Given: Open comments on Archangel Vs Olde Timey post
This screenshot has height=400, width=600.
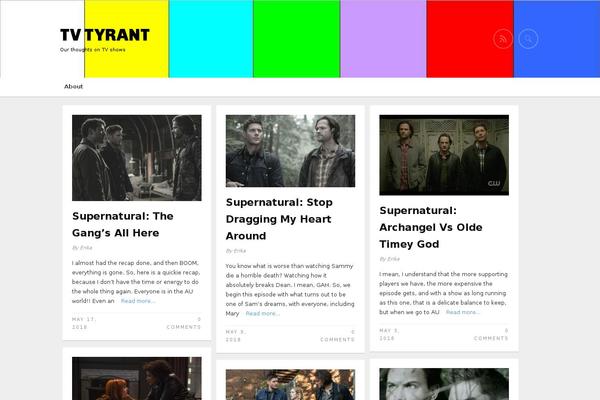Looking at the screenshot, I should [491, 335].
